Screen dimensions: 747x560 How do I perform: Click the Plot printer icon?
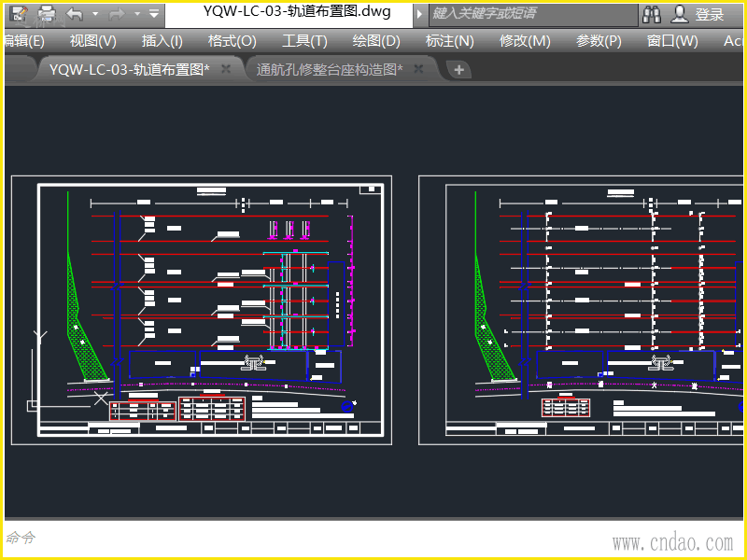pos(47,14)
